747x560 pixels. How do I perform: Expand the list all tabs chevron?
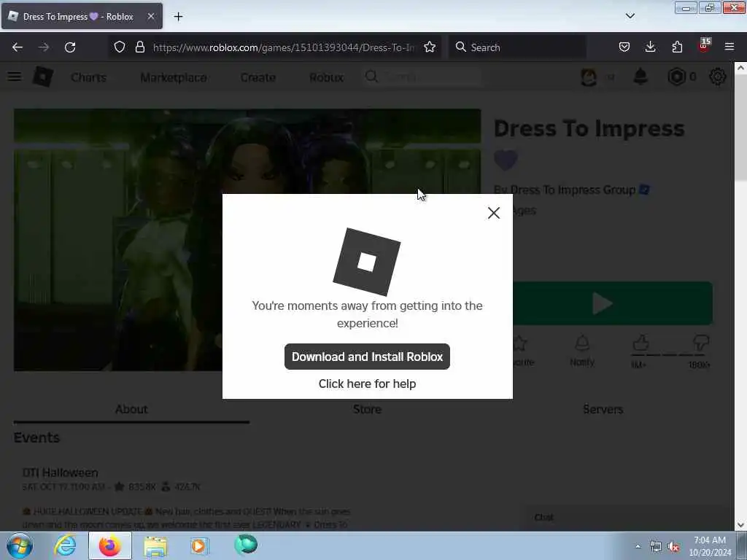(630, 16)
